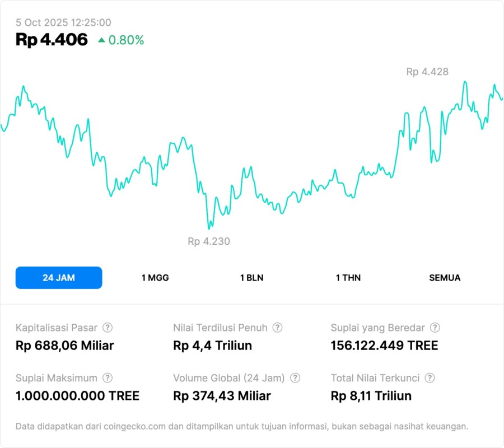Click help icon beside Nilai Terdilusi Penuh
Image resolution: width=504 pixels, height=448 pixels.
pos(277,328)
